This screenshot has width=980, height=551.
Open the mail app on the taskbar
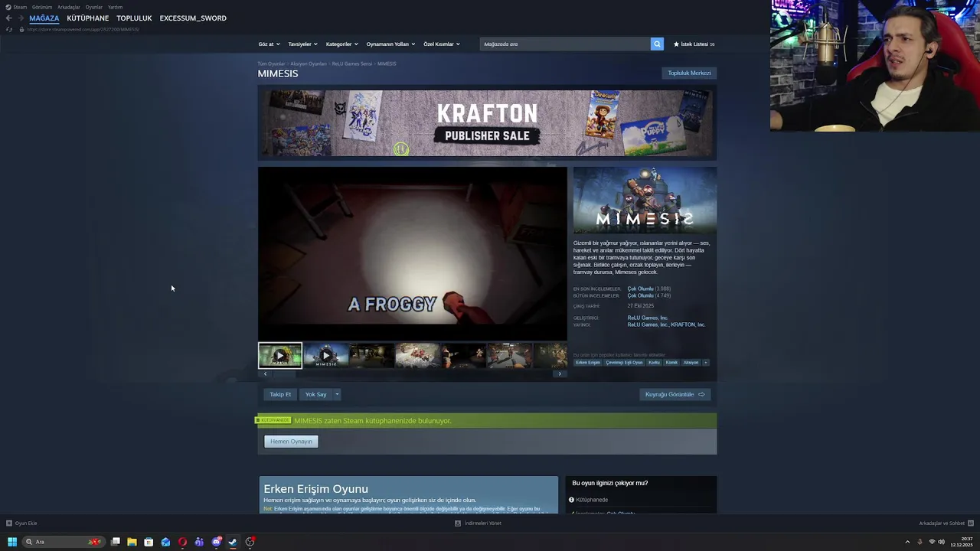click(x=165, y=542)
